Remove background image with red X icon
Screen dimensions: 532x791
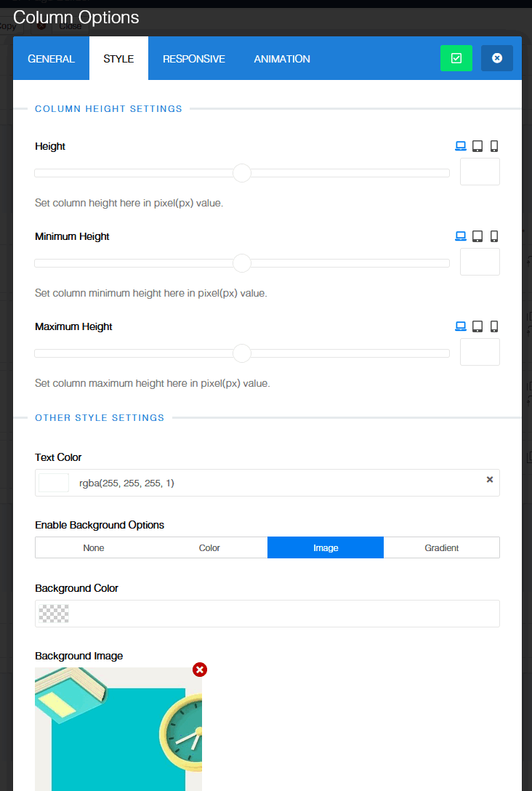click(x=200, y=670)
